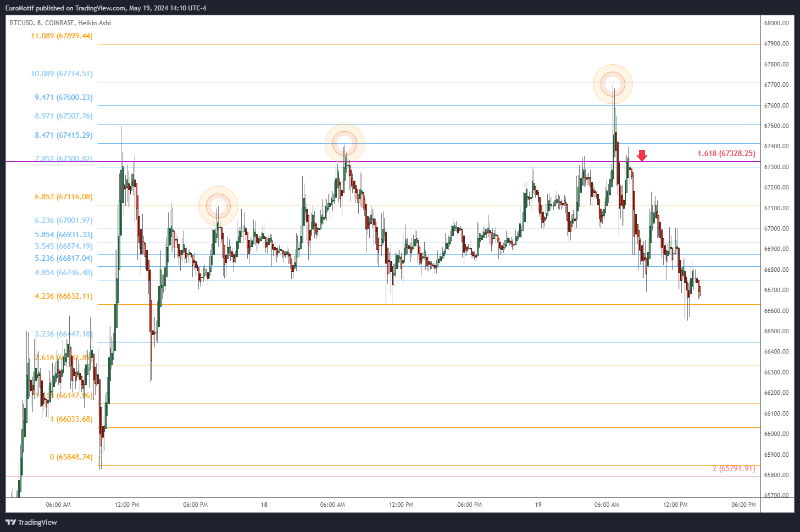Select the 4.236 (66632.11) Fibonacci label

(64, 296)
